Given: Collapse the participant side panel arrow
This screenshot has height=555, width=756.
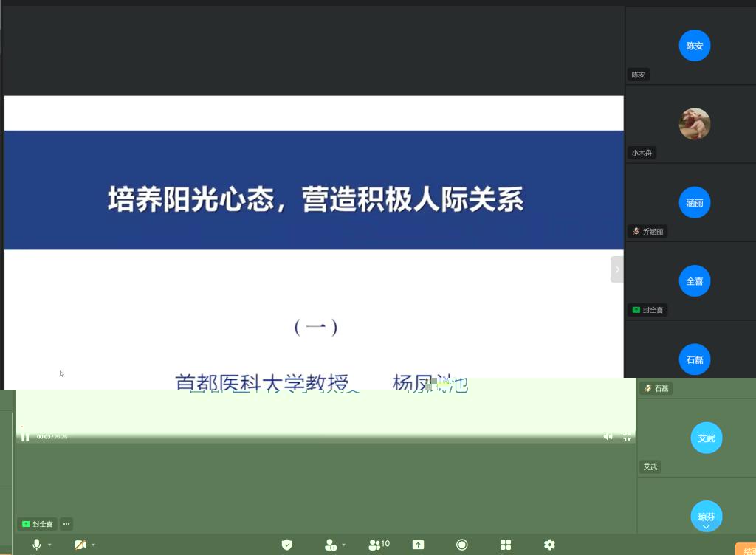Looking at the screenshot, I should click(617, 269).
